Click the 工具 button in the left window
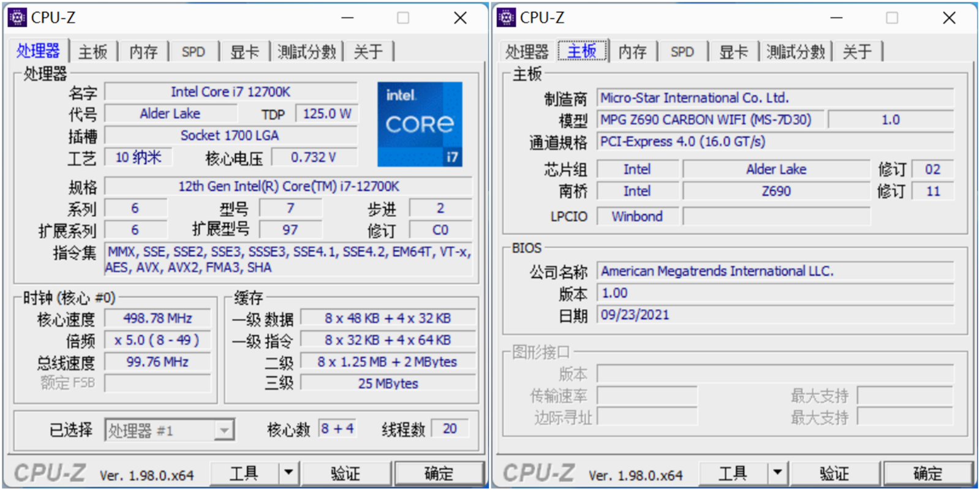 [x=244, y=473]
